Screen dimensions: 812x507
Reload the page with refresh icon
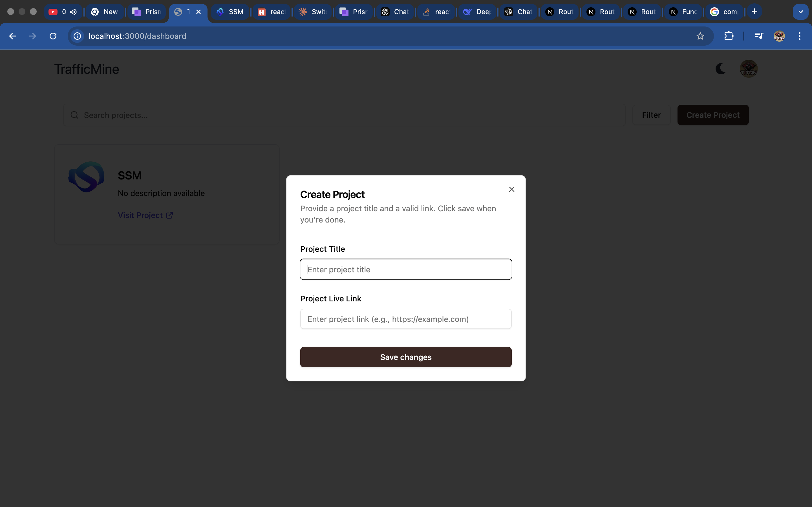(x=53, y=36)
